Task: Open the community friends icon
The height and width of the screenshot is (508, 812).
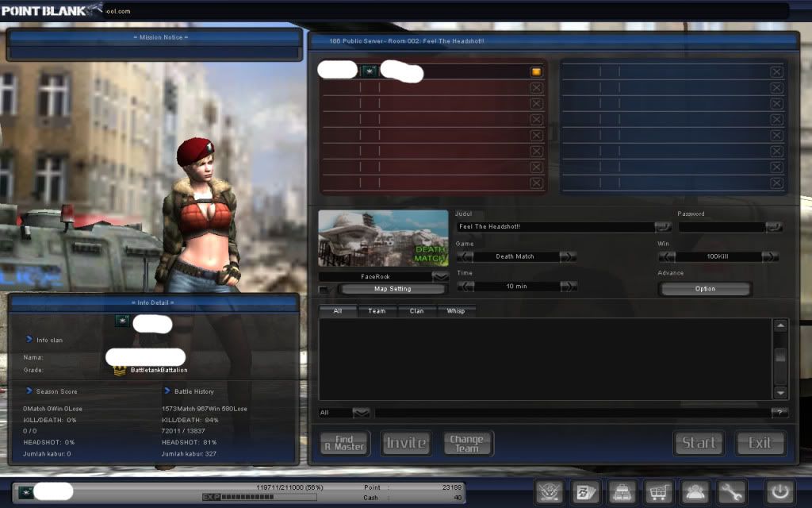Action: 695,491
